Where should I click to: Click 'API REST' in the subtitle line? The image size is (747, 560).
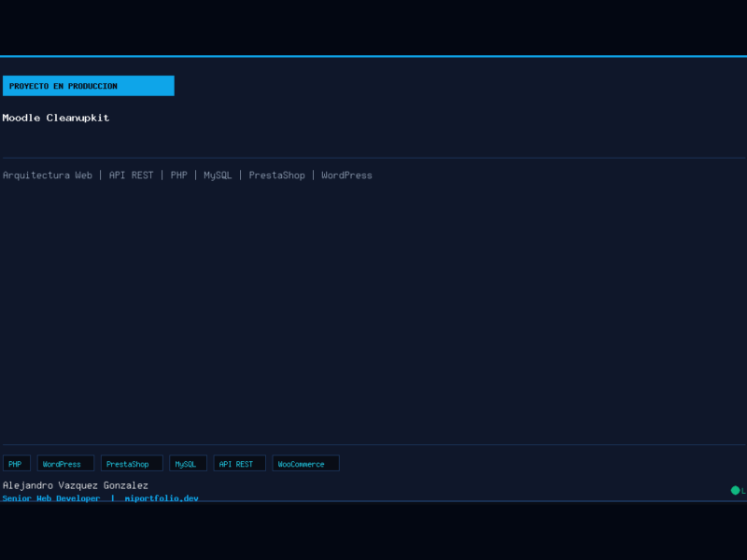tap(131, 175)
